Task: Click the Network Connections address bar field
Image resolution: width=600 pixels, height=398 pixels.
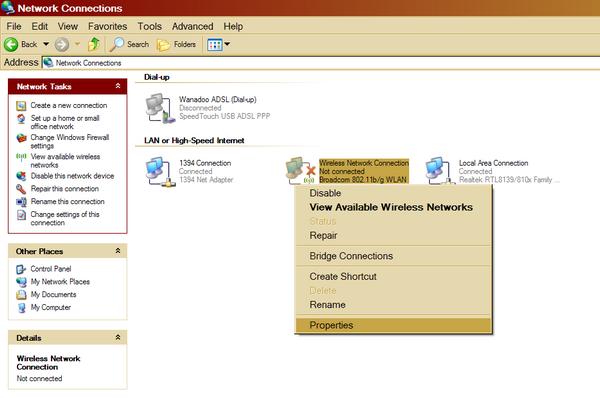Action: pyautogui.click(x=321, y=63)
